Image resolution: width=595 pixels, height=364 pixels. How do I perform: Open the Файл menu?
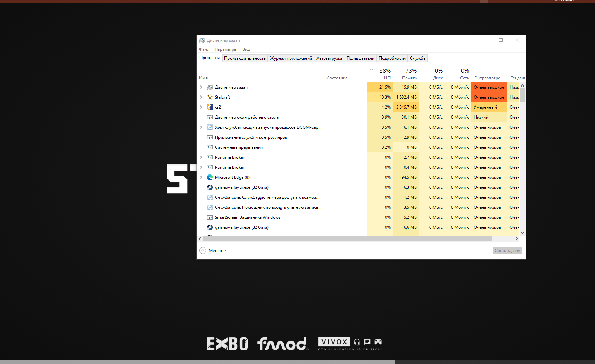click(x=204, y=49)
